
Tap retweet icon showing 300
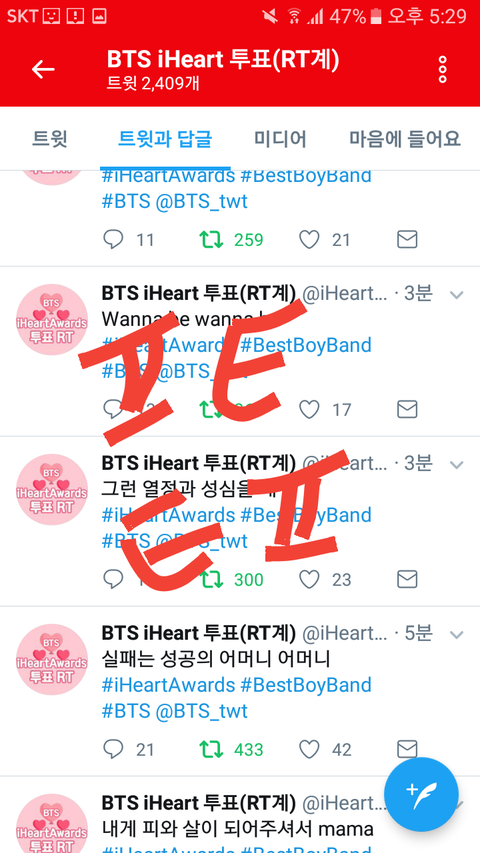pos(211,580)
